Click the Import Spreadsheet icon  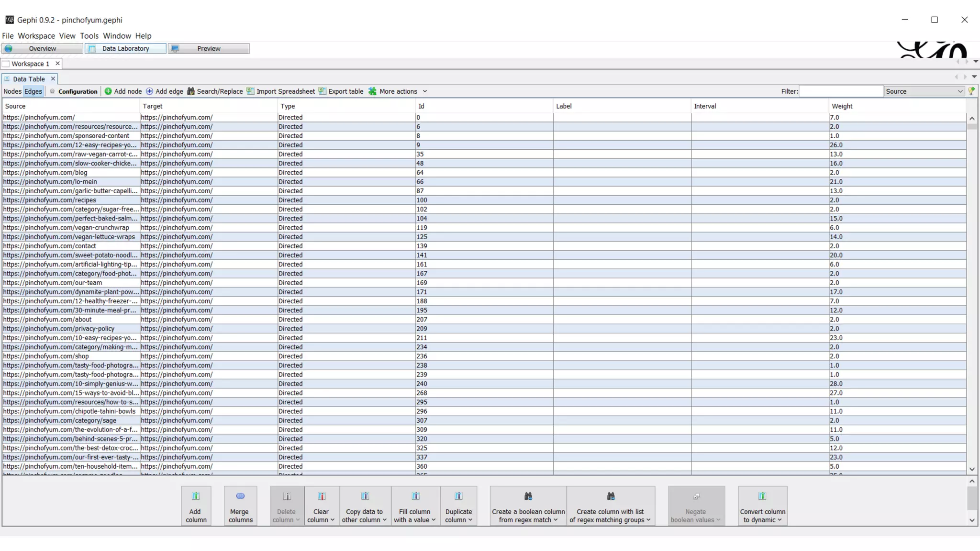tap(250, 91)
